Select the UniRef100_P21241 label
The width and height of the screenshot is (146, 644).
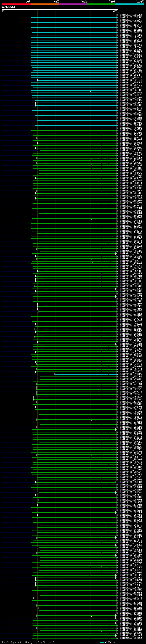131,80
